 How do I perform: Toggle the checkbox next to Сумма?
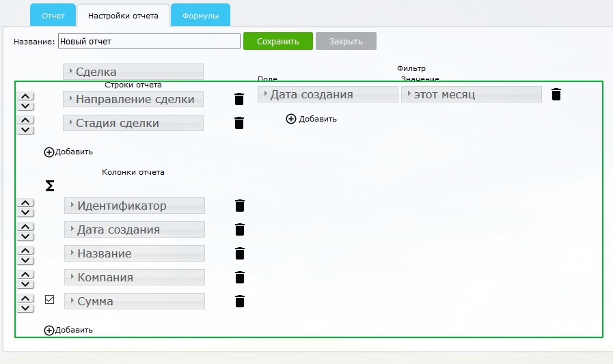tap(49, 299)
